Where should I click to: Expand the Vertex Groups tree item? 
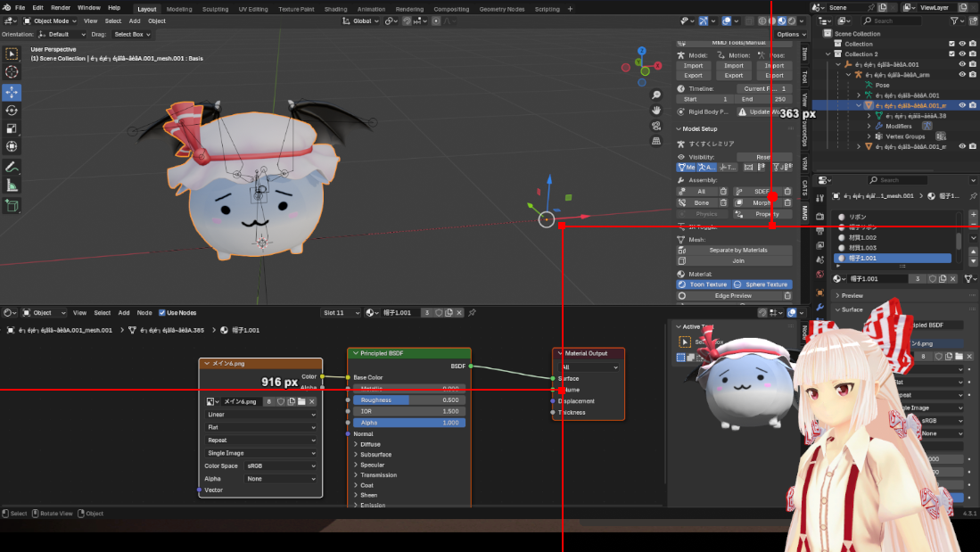tap(868, 136)
